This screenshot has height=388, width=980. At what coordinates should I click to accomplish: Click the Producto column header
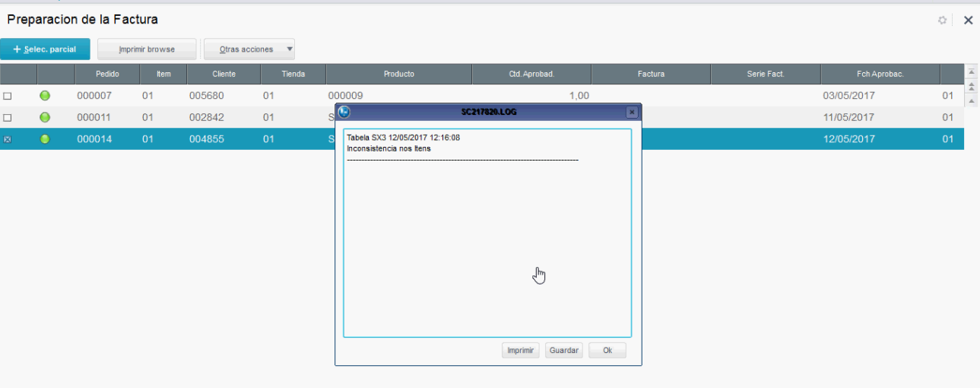point(399,74)
